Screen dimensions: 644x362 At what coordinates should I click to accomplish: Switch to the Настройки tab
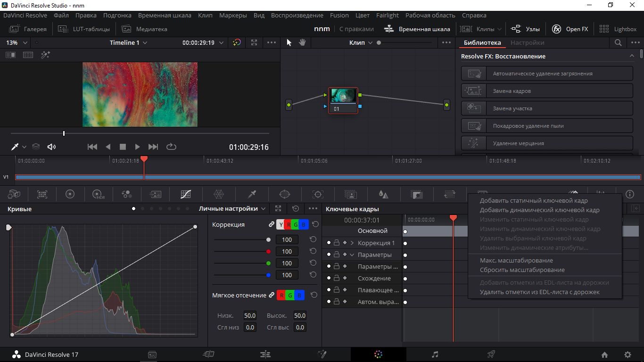tap(527, 42)
